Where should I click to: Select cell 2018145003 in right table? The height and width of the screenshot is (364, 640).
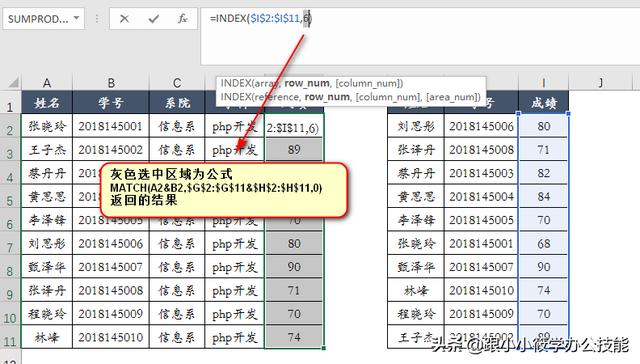pyautogui.click(x=481, y=173)
